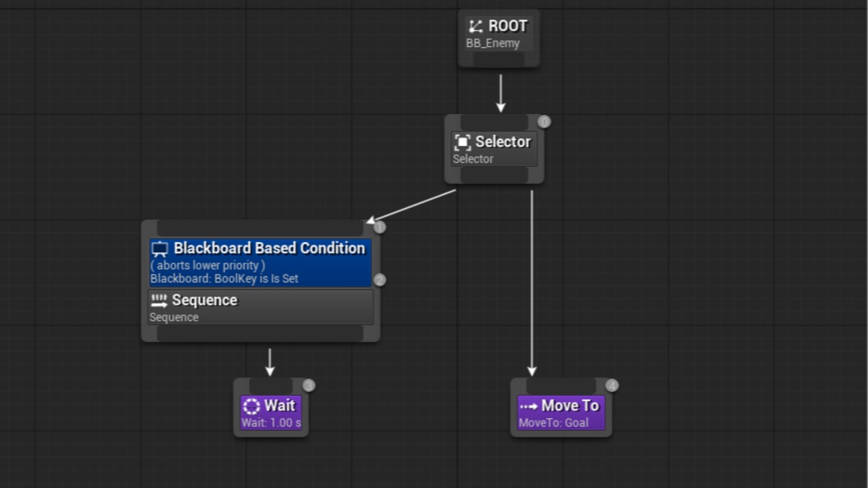Viewport: 868px width, 488px height.
Task: Select the Blackboard Based Condition decorator title
Action: pyautogui.click(x=269, y=248)
